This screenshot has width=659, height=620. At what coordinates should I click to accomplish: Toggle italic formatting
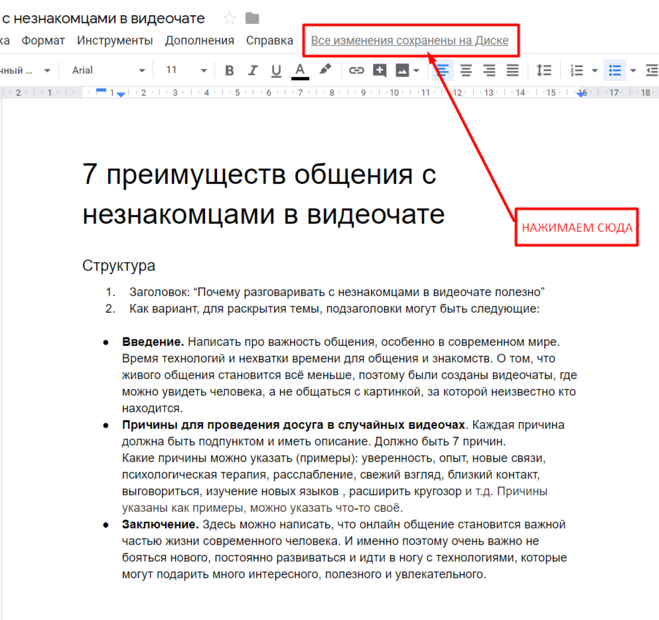click(252, 70)
